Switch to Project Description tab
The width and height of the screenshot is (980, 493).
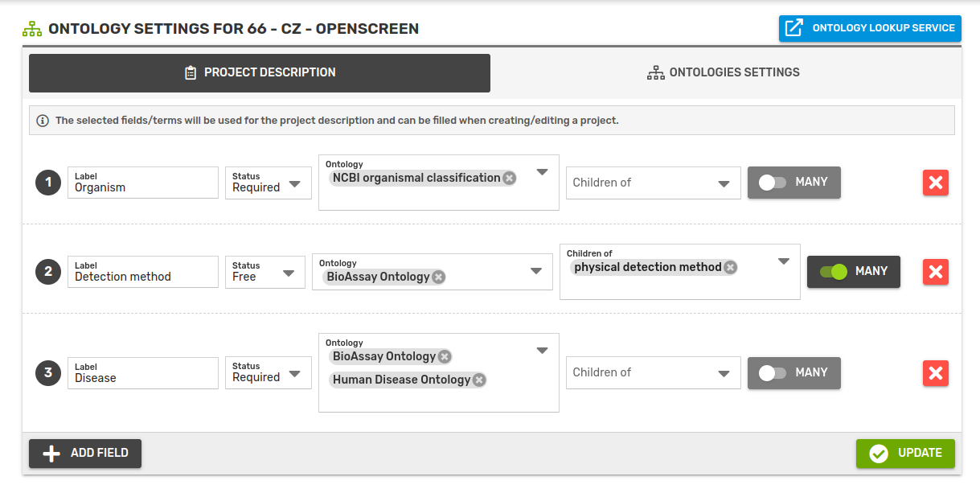pyautogui.click(x=260, y=73)
